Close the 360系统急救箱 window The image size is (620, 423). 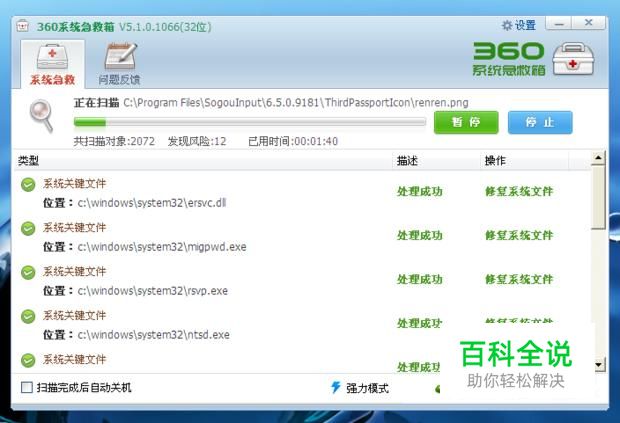tap(589, 23)
